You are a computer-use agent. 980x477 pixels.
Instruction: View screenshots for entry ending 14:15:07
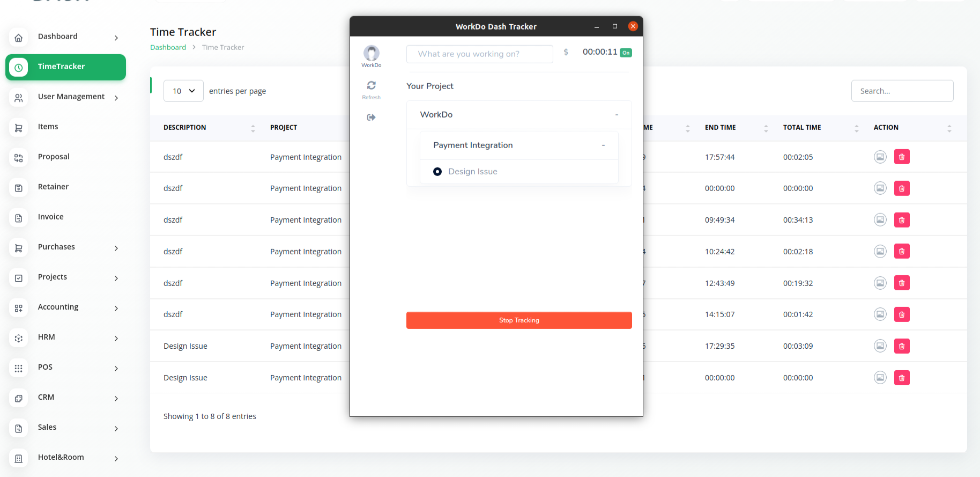click(x=880, y=314)
